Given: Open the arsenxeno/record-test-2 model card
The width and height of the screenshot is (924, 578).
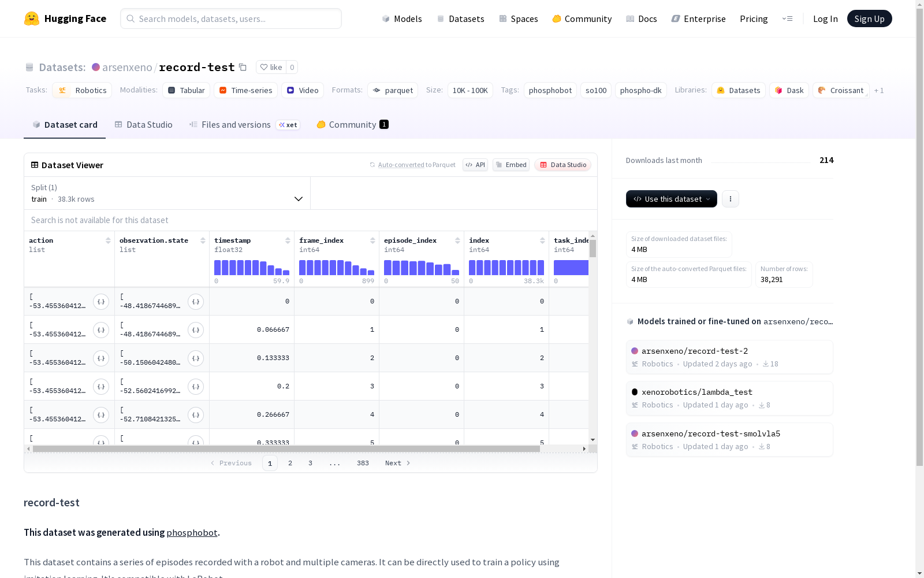Looking at the screenshot, I should pos(729,357).
